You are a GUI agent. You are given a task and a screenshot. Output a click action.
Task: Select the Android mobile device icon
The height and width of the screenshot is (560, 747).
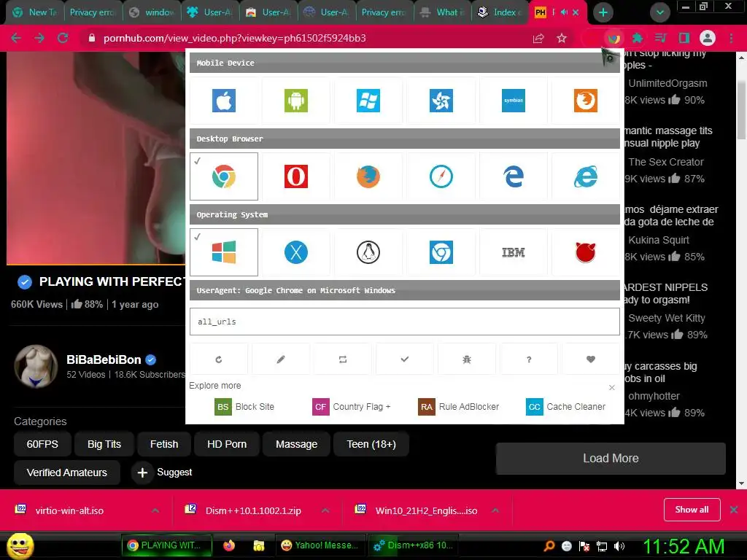(296, 101)
